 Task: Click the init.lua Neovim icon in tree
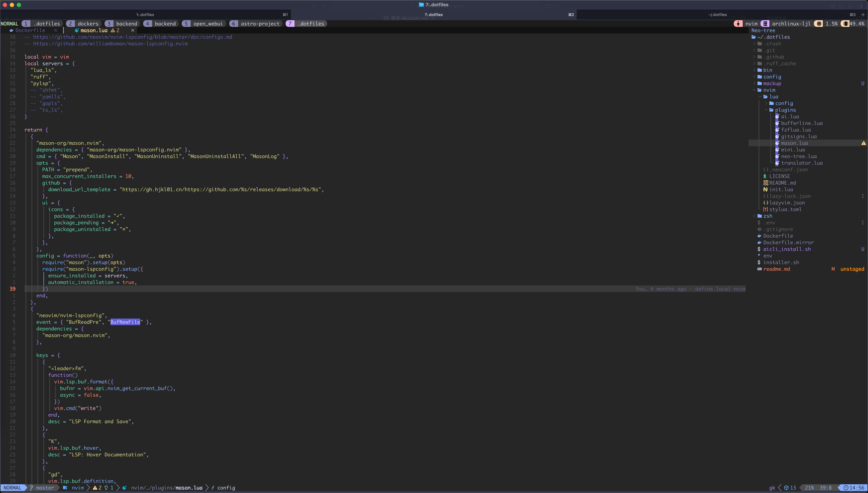(x=765, y=190)
